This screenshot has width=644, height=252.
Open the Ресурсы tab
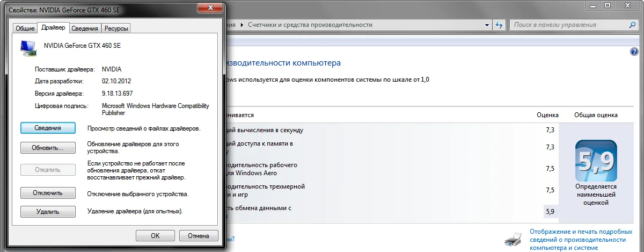tap(115, 28)
